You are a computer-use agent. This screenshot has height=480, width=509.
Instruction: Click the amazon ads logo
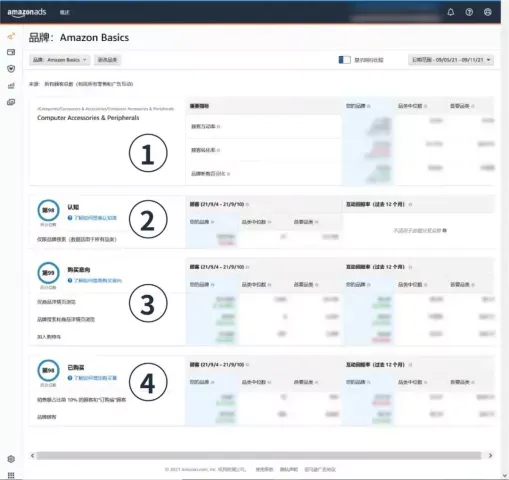click(27, 12)
